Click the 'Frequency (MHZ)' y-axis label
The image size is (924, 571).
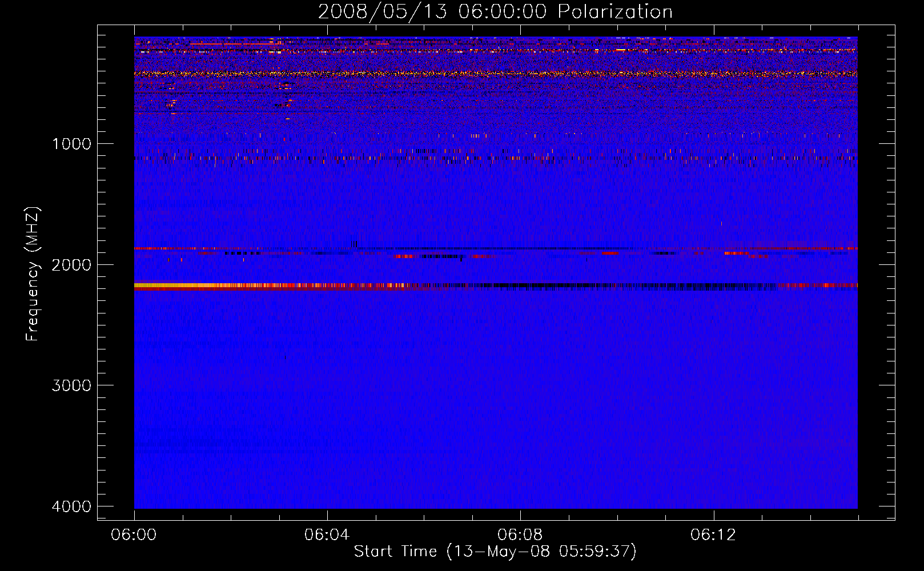(x=33, y=274)
